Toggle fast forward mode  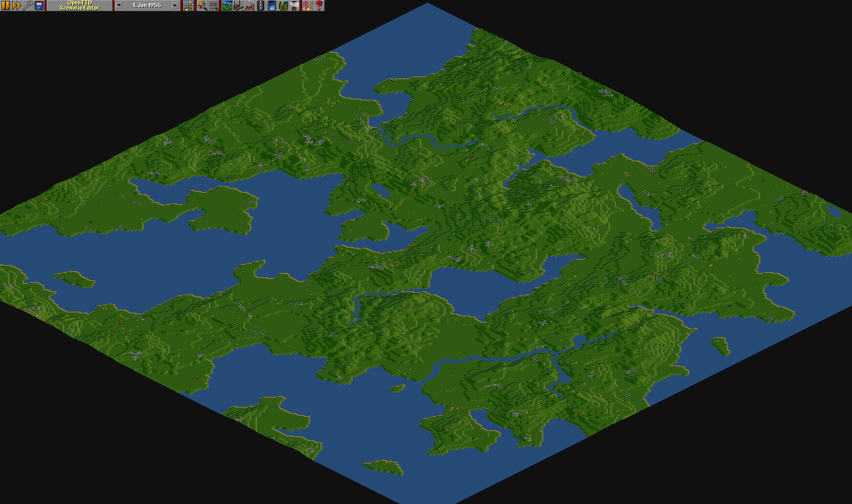point(17,6)
